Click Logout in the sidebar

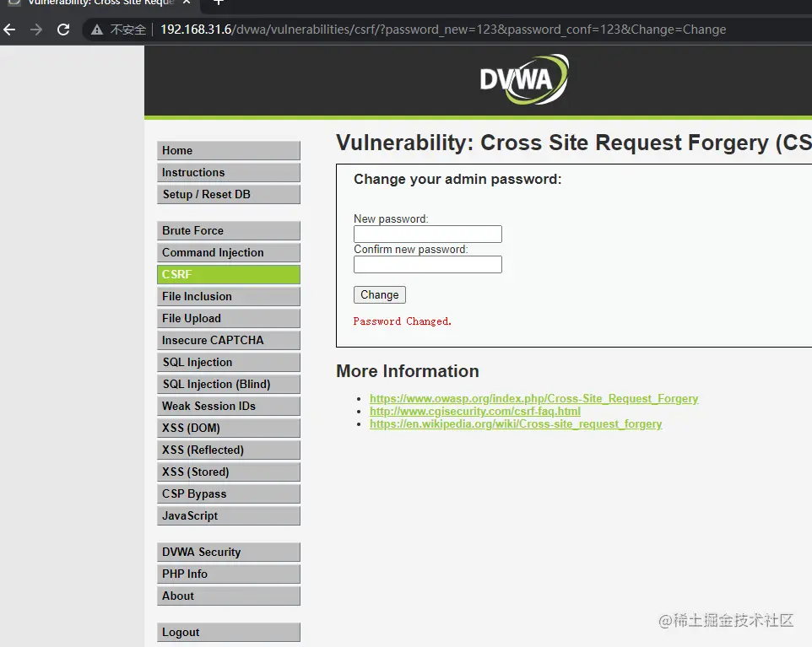(x=229, y=633)
